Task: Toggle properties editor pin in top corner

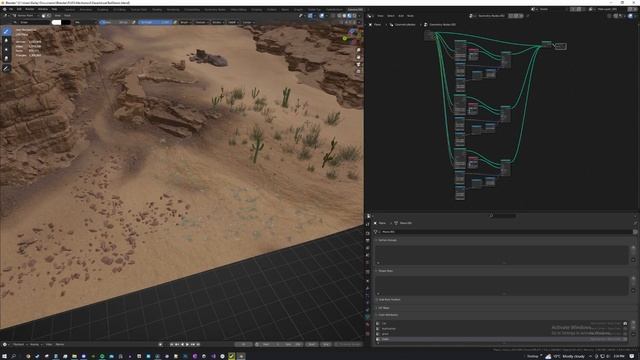Action: [x=635, y=223]
